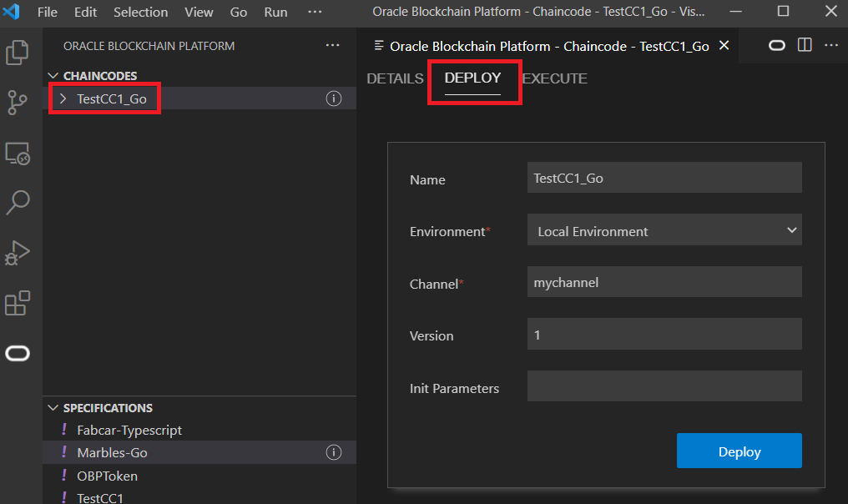Viewport: 848px width, 504px height.
Task: Open the Search icon in sidebar
Action: pyautogui.click(x=18, y=203)
